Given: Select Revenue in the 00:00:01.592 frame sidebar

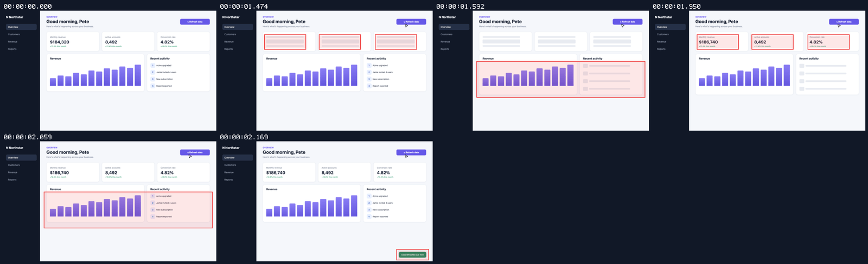Looking at the screenshot, I should [454, 42].
